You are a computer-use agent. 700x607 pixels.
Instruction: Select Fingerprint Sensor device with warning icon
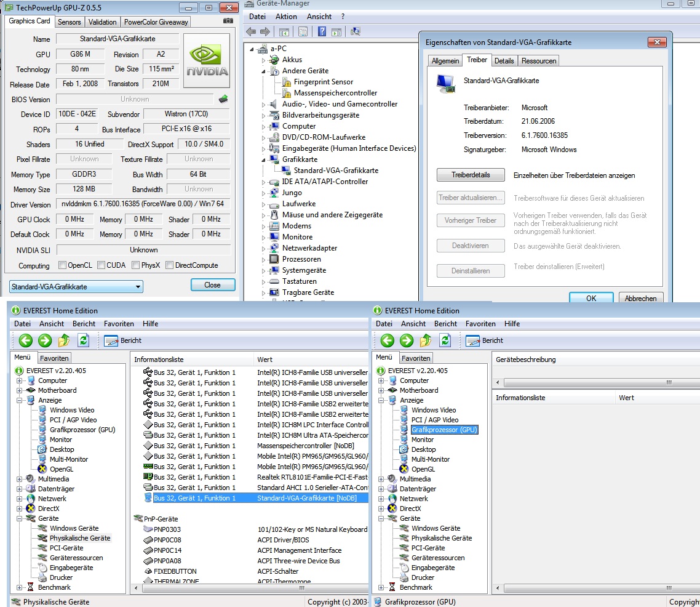pos(323,82)
